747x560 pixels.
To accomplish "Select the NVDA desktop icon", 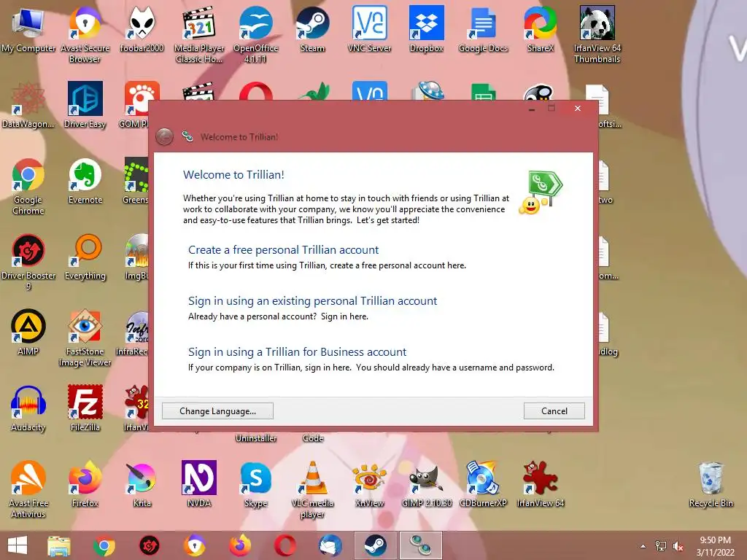I will (198, 484).
